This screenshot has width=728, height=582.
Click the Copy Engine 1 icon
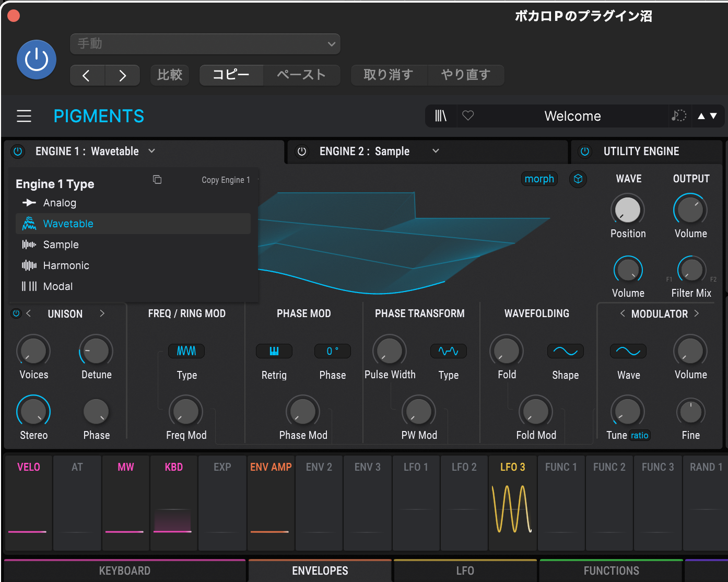click(157, 180)
